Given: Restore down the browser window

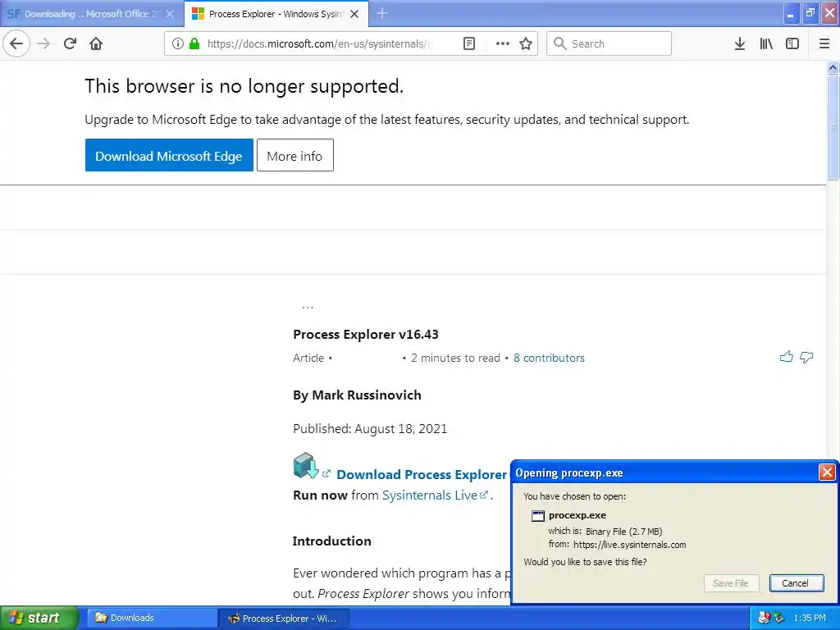Looking at the screenshot, I should click(x=810, y=13).
